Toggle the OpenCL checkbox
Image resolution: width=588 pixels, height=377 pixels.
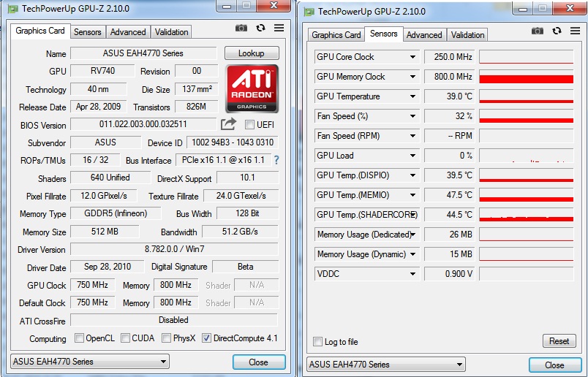[80, 338]
